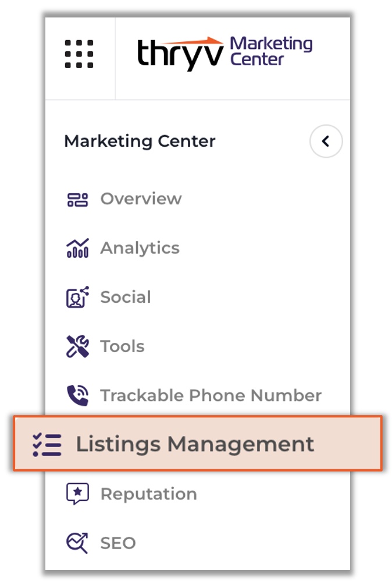Screen dimensions: 392x588
Task: Click the Overview dashboard icon
Action: click(77, 200)
